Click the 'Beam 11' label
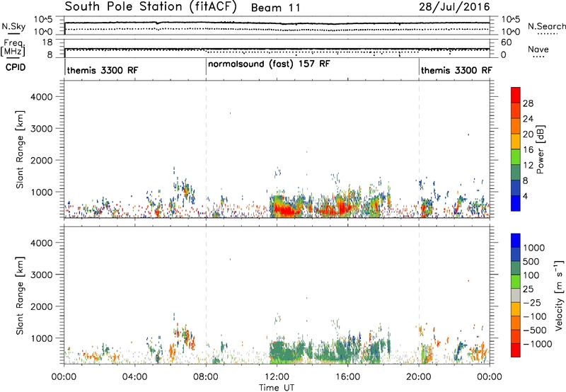Viewport: 566px width, 392px height. pyautogui.click(x=275, y=8)
